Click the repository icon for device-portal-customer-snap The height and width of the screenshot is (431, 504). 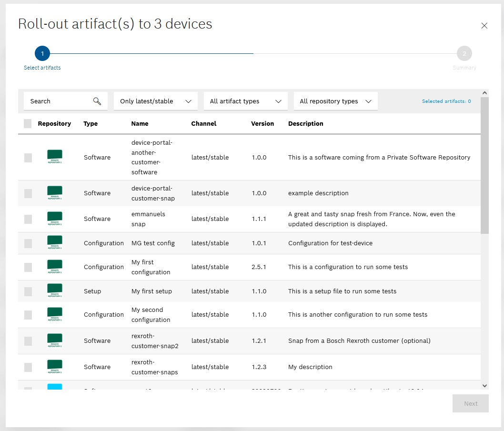[x=55, y=193]
